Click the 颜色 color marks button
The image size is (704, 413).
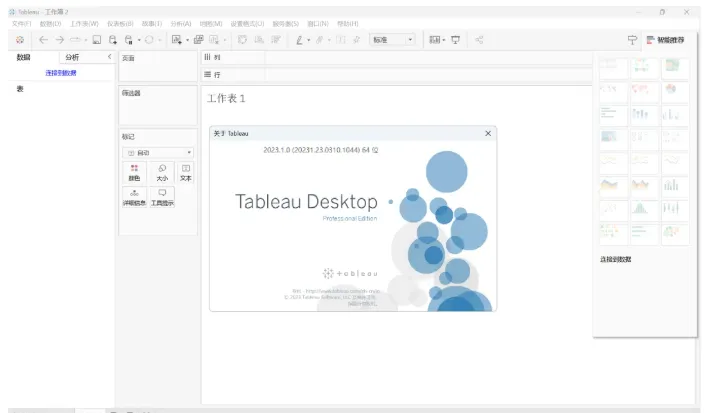coord(134,173)
